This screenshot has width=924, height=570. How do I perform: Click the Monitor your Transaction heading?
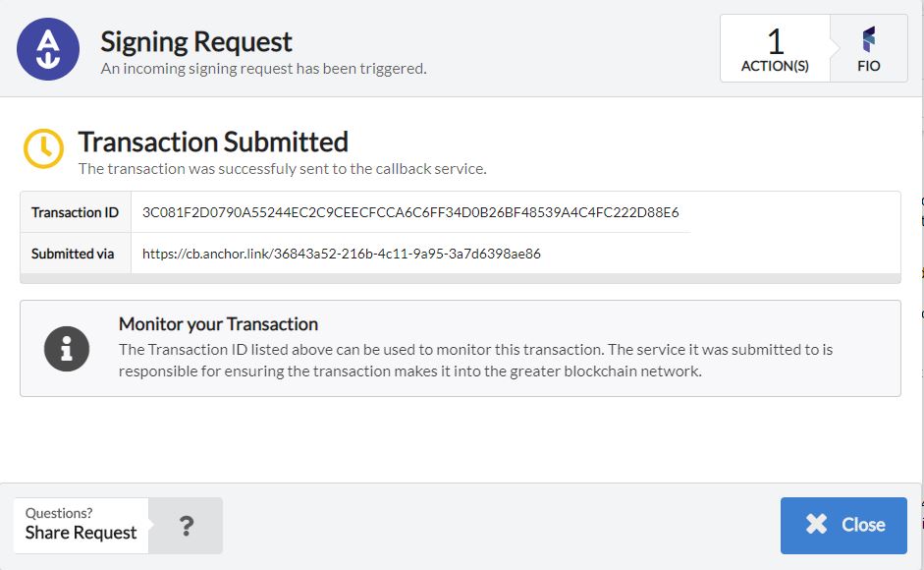[x=218, y=324]
